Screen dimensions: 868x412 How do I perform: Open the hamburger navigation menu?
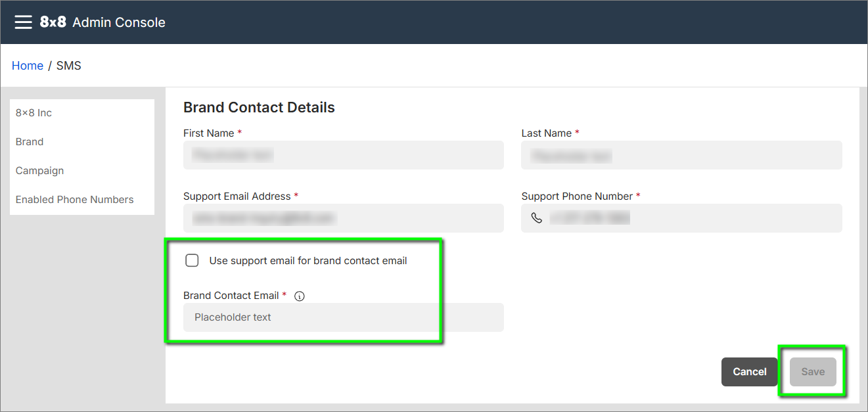click(23, 22)
